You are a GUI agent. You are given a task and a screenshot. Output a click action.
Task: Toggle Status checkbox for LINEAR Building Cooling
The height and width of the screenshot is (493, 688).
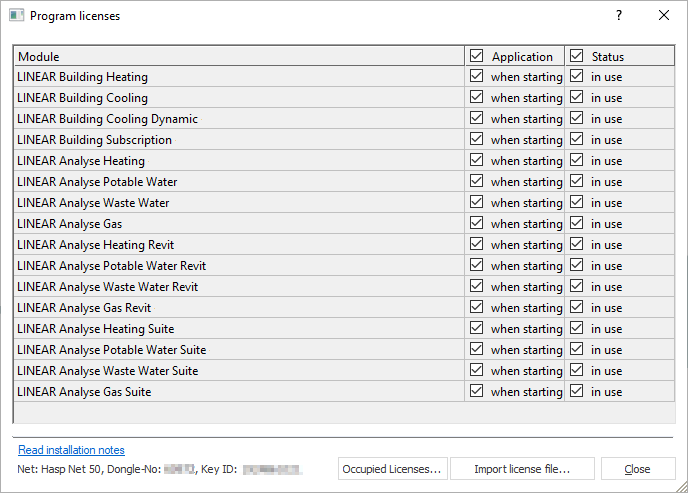point(577,97)
